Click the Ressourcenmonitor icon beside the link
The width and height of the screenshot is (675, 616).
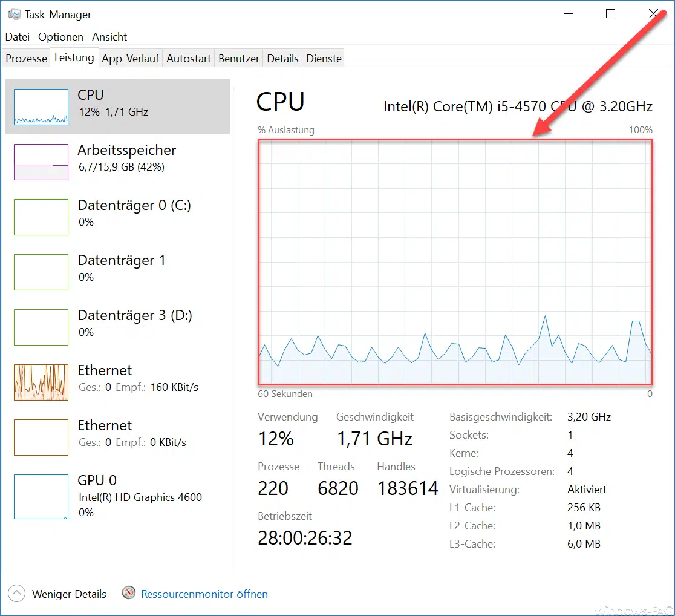point(129,594)
